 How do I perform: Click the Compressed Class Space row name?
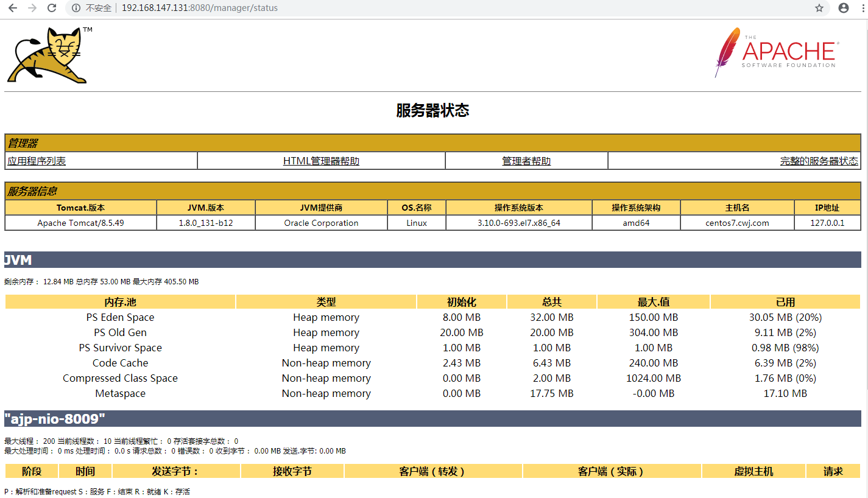tap(120, 378)
